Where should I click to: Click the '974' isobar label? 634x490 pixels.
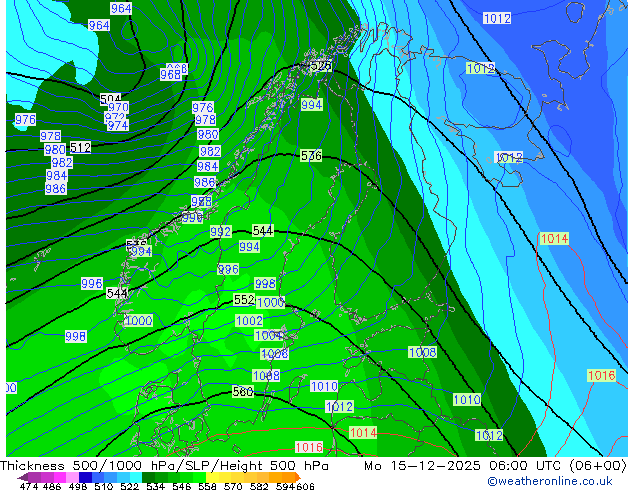[x=118, y=126]
